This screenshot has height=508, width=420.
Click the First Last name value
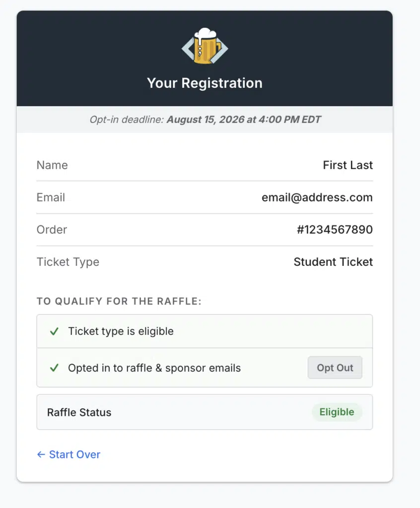coord(348,165)
